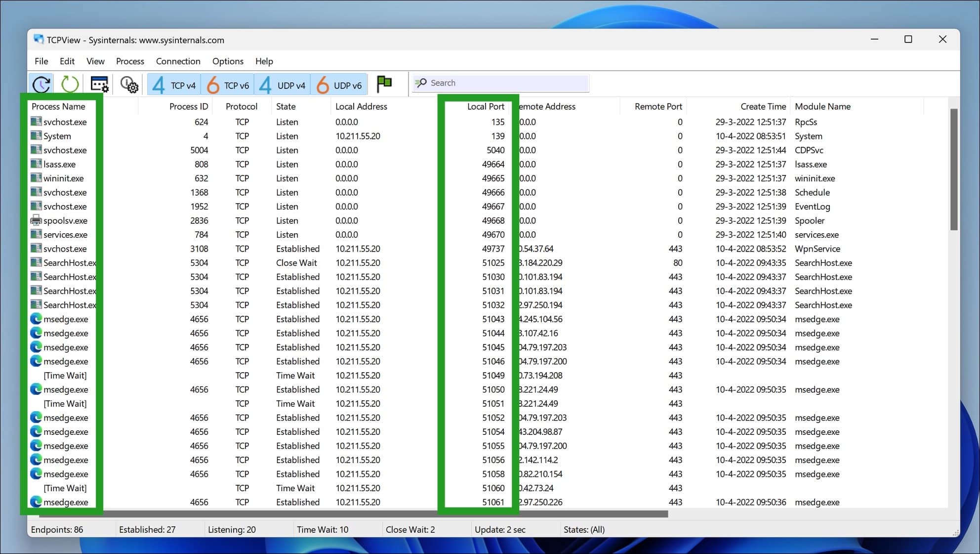The image size is (980, 554).
Task: Click remote port 80 cell
Action: [x=677, y=263]
